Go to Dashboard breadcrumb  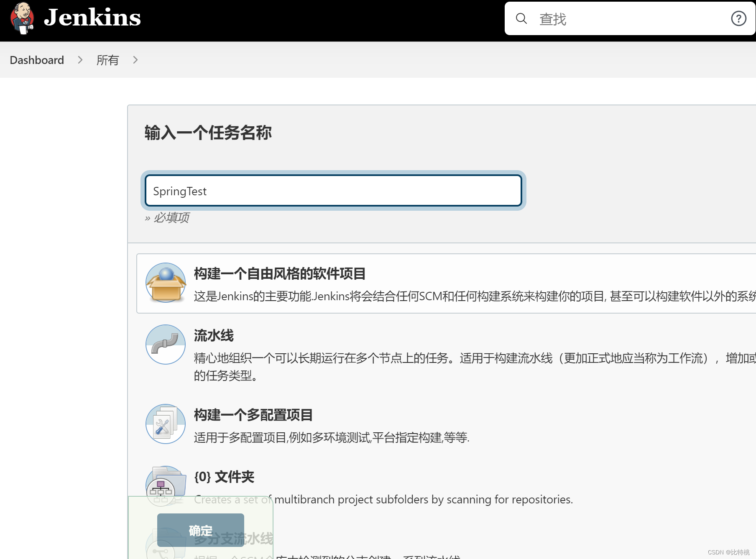[x=37, y=60]
